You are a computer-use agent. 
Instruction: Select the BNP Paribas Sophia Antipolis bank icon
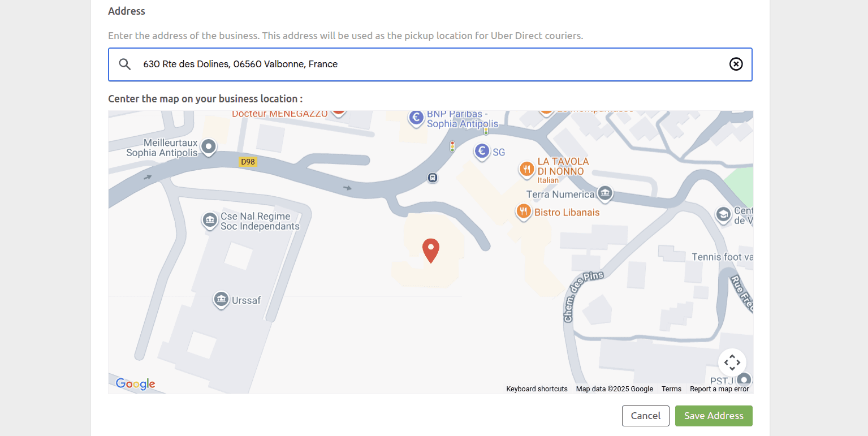[x=416, y=118]
